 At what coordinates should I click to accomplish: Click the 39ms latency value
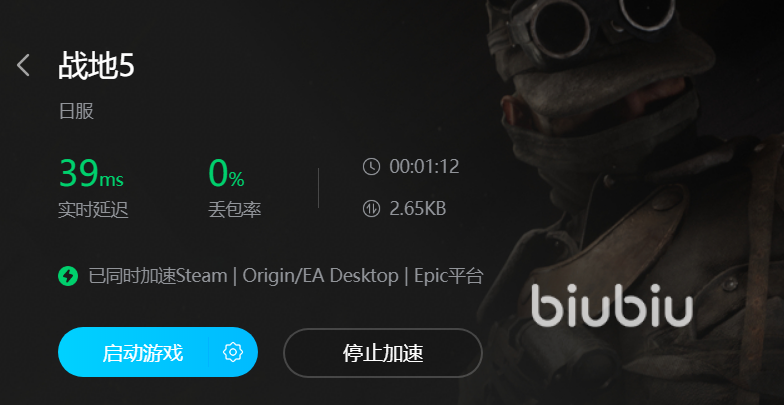(92, 173)
